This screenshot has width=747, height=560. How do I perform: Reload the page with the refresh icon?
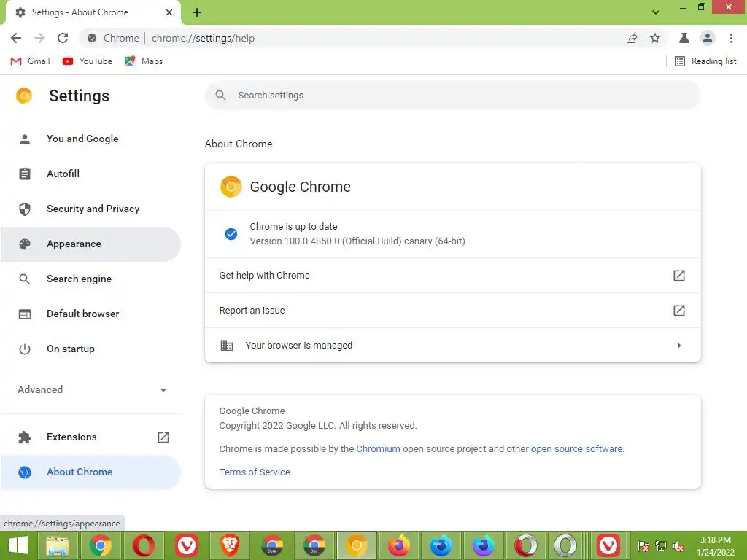click(63, 38)
